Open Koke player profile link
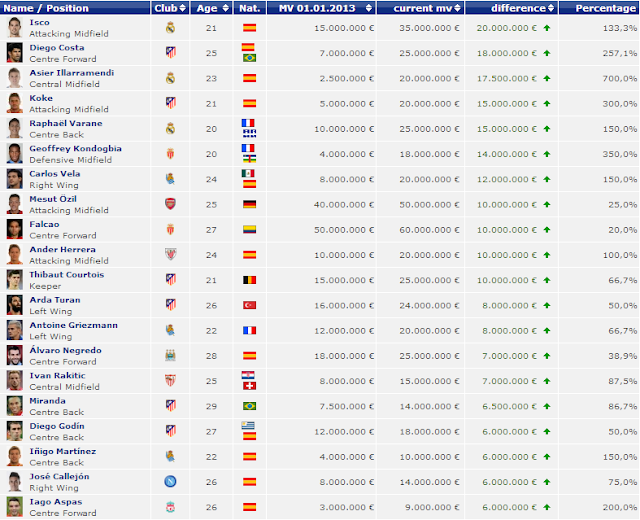640x520 pixels. point(41,98)
